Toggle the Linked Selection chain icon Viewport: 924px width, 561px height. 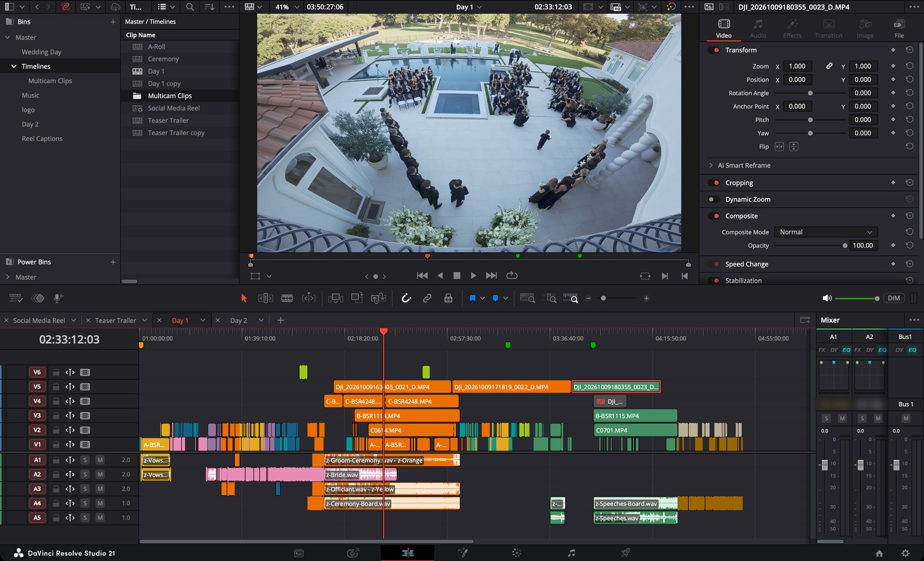(427, 298)
